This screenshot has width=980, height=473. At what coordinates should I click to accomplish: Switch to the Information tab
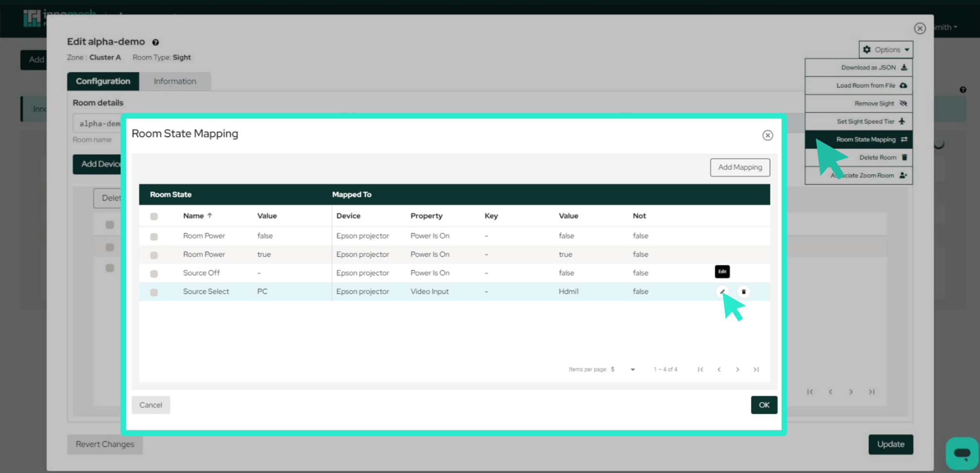tap(175, 81)
